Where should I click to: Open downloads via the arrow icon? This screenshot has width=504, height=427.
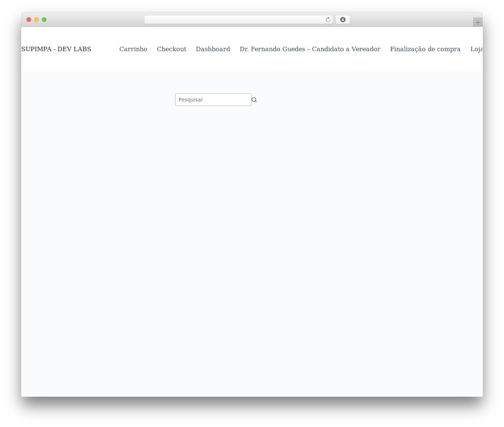pyautogui.click(x=343, y=20)
